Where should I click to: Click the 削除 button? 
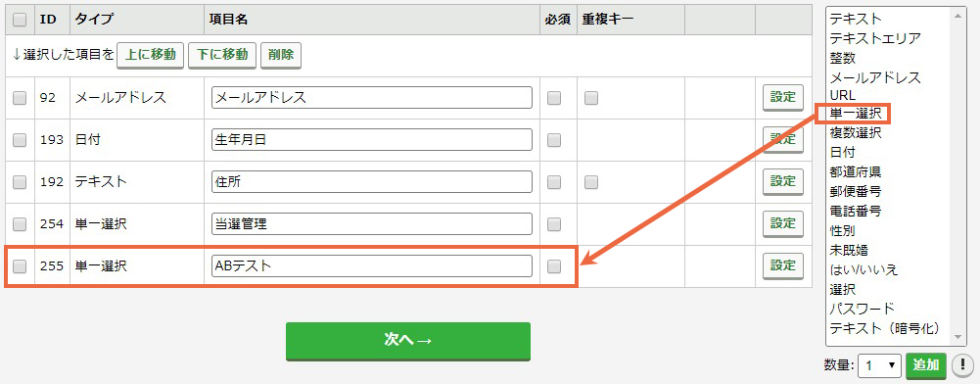281,55
